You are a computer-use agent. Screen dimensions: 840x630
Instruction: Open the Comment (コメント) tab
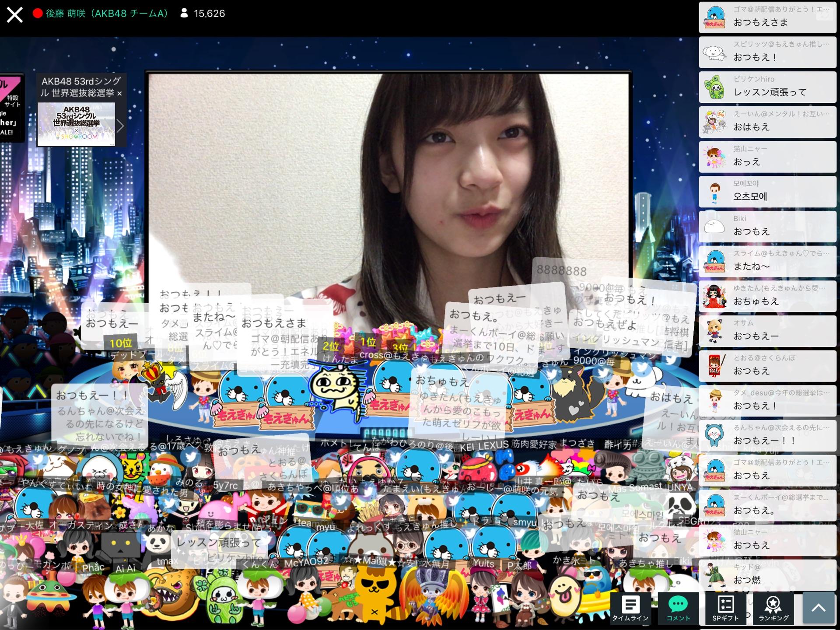[x=678, y=608]
